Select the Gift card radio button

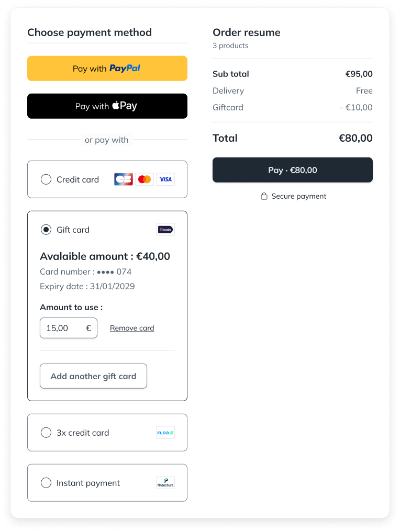coord(46,230)
